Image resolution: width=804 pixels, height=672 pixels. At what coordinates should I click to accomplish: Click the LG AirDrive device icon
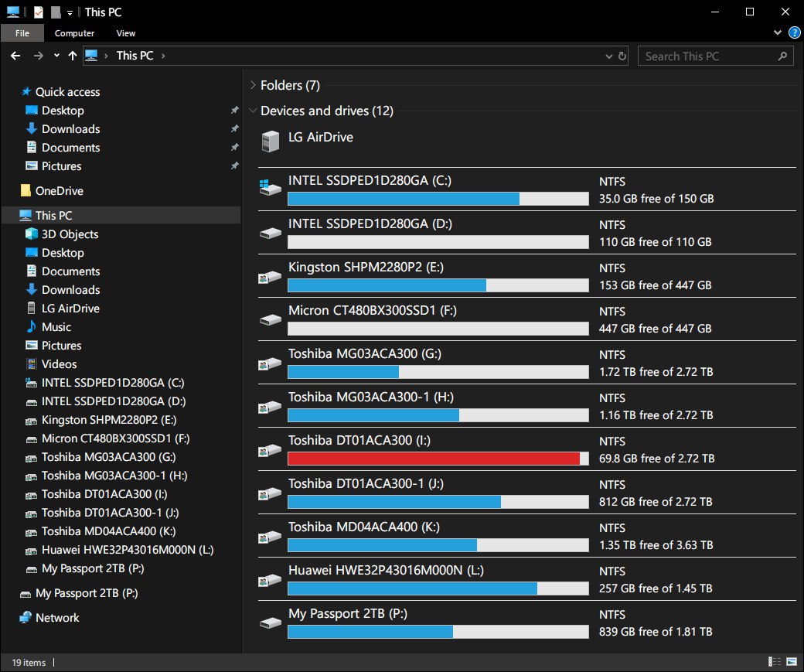(270, 141)
